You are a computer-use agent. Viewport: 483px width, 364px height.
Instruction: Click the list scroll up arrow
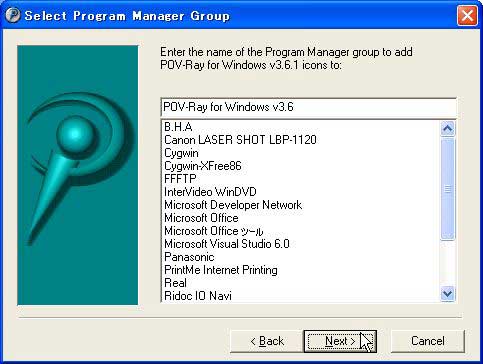pos(447,128)
